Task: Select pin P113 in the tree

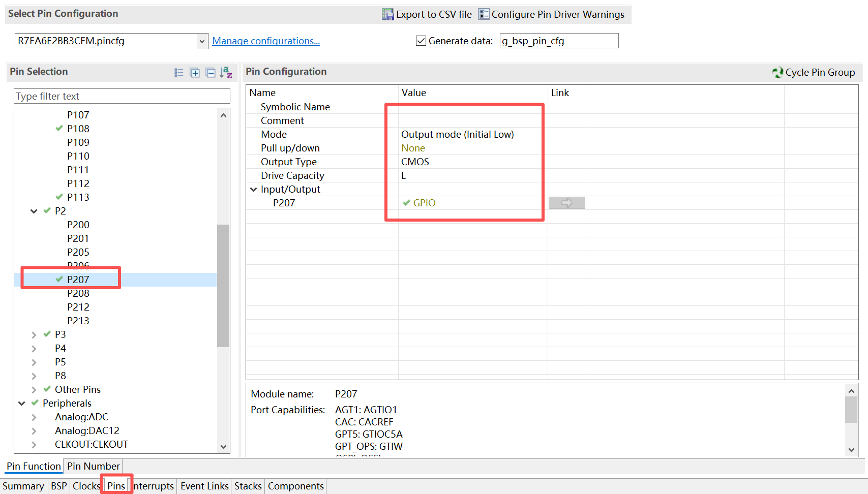Action: point(78,197)
